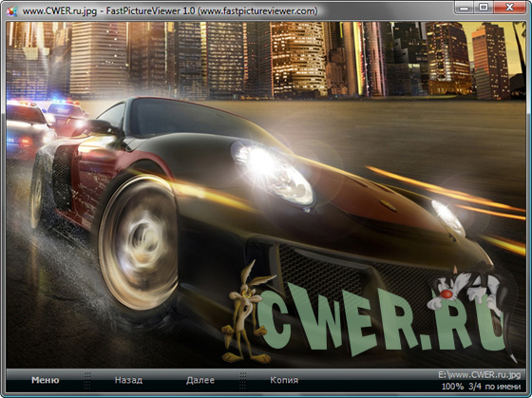Go to previous image with Назад
This screenshot has width=532, height=398.
(x=128, y=380)
